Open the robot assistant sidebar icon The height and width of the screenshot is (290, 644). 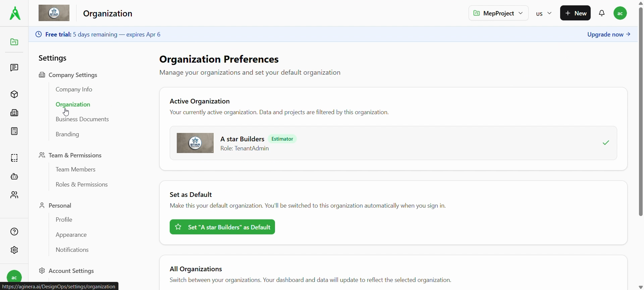(14, 176)
